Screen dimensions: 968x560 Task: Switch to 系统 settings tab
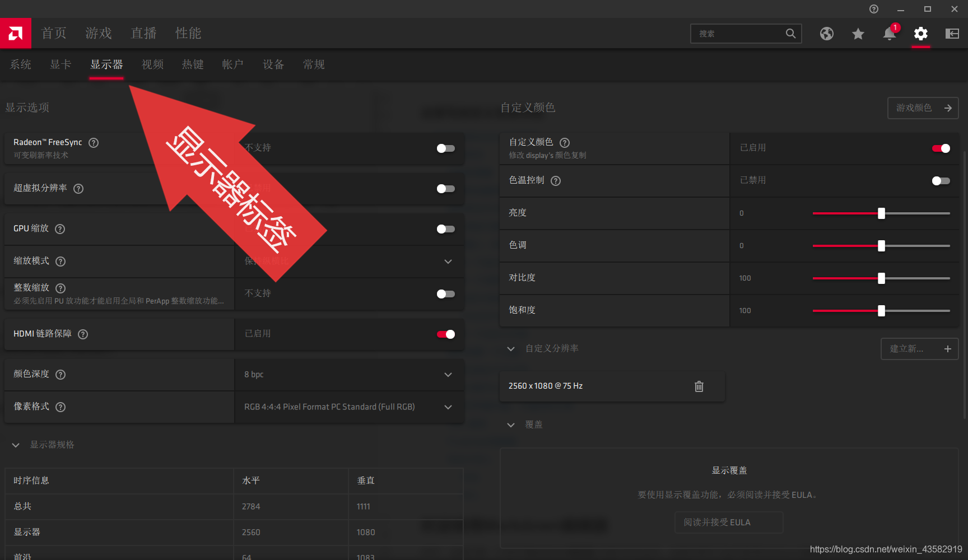21,65
